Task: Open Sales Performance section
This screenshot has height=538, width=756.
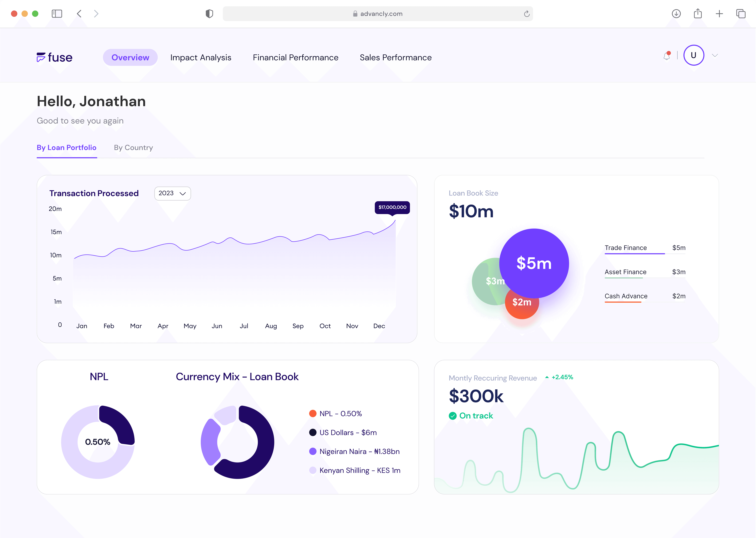Action: tap(396, 58)
